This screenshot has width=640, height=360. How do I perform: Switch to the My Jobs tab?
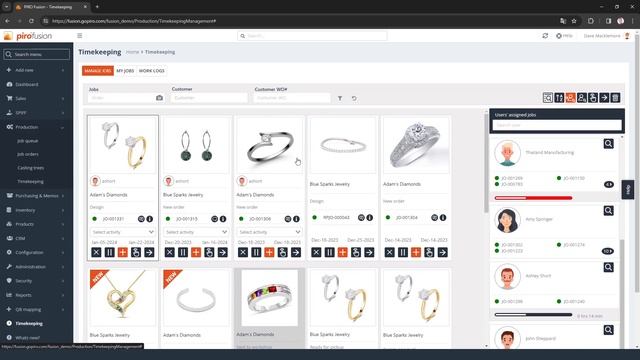125,71
